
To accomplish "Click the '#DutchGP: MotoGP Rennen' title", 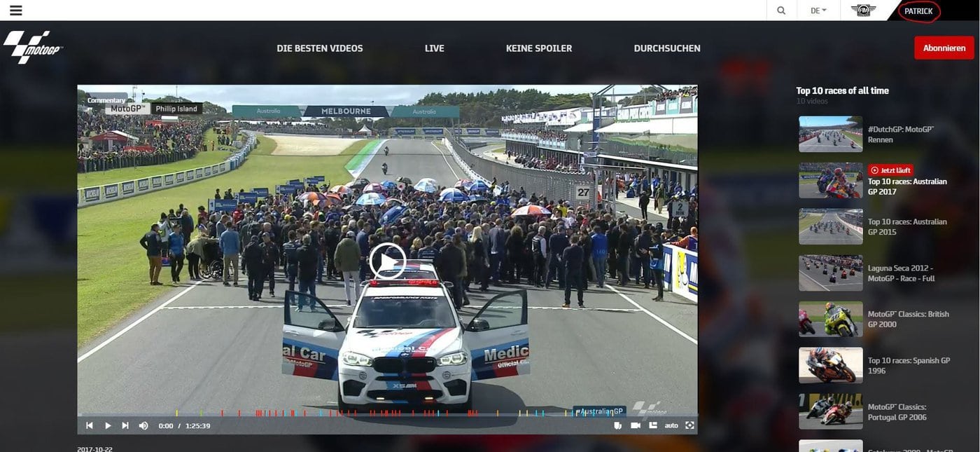I will [x=902, y=135].
